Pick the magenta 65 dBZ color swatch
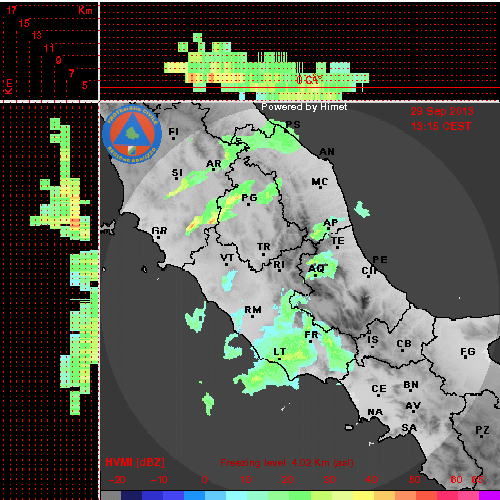This screenshot has width=500, height=500. [489, 495]
